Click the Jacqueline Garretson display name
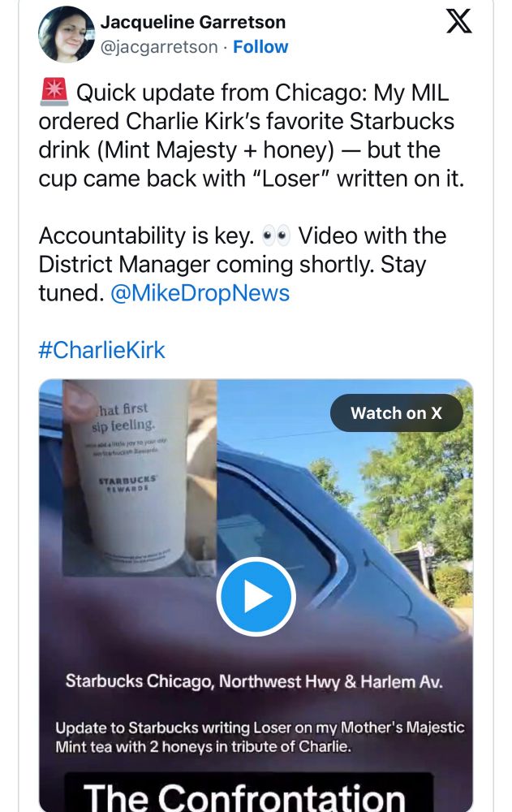This screenshot has width=512, height=812. (192, 22)
